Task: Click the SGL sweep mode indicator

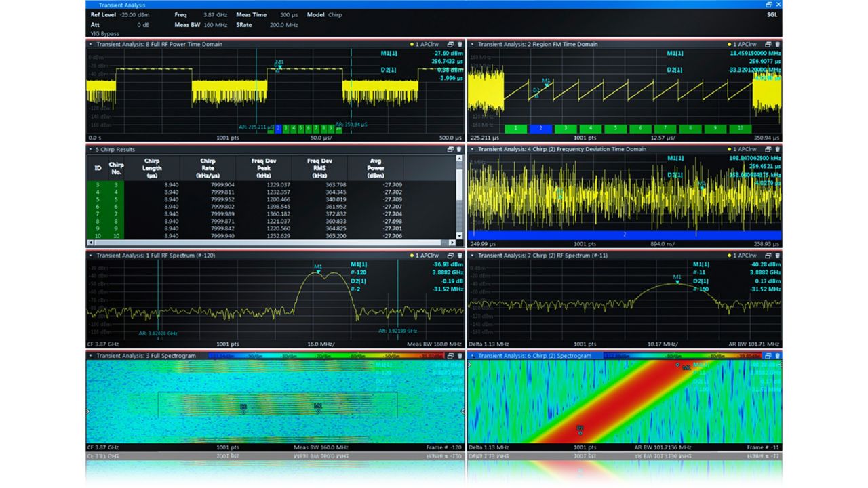Action: tap(772, 14)
